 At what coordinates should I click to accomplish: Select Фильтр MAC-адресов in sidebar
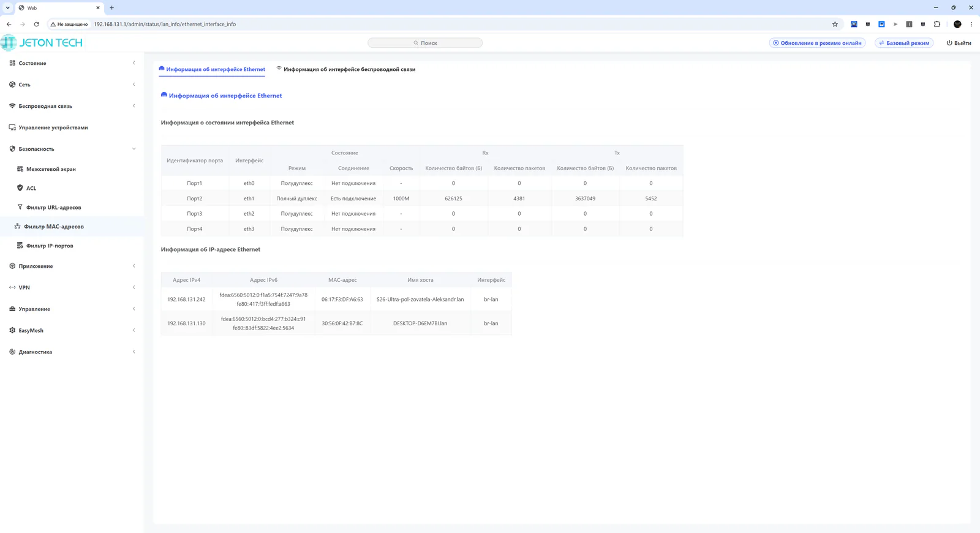[72, 226]
